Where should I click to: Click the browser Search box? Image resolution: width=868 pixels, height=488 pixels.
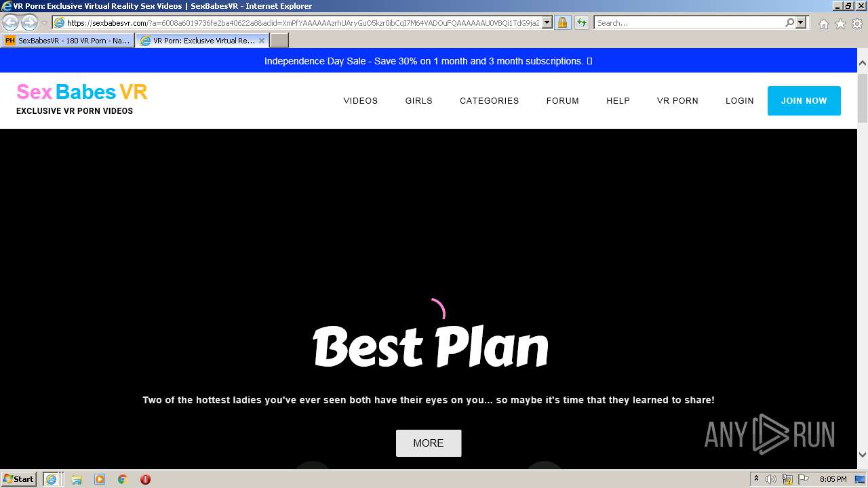[689, 22]
